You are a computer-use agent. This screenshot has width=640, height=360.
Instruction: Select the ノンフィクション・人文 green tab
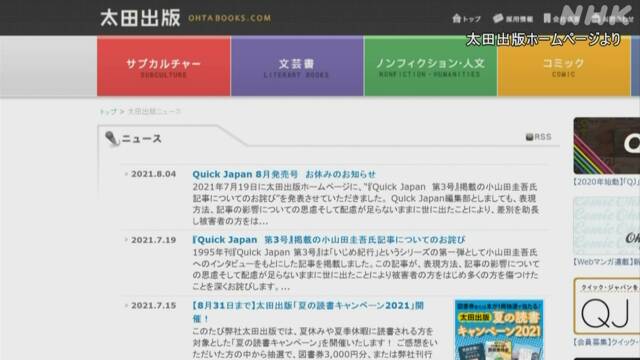pyautogui.click(x=430, y=66)
